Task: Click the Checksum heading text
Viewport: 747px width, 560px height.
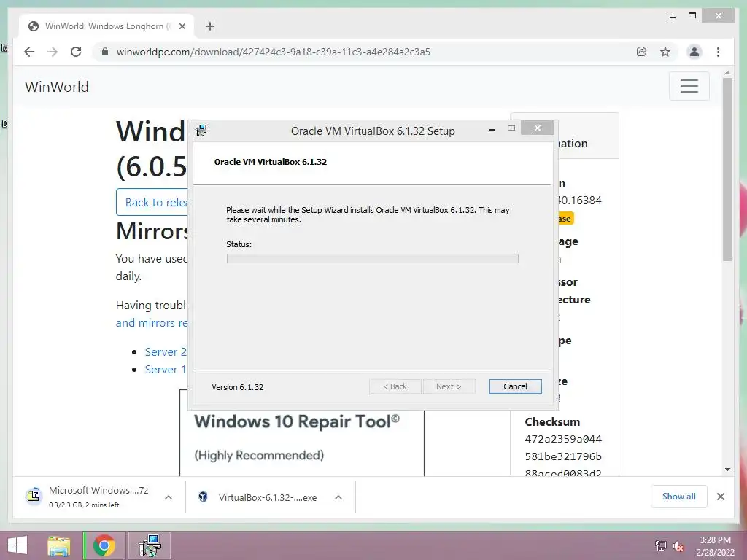Action: click(552, 422)
